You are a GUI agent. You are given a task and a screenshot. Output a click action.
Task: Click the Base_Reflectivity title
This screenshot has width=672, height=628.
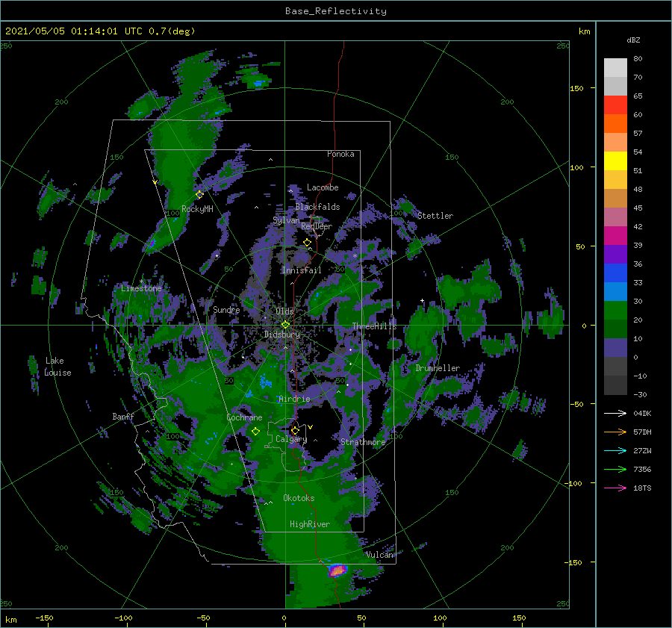click(x=335, y=11)
